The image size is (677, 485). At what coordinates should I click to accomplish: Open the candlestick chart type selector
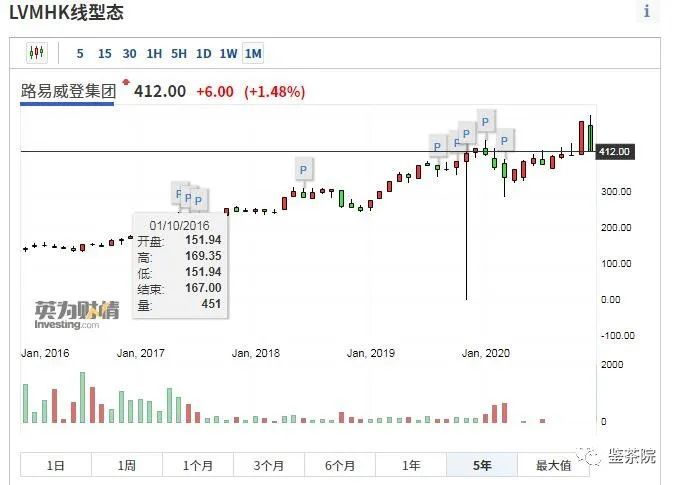pyautogui.click(x=37, y=53)
